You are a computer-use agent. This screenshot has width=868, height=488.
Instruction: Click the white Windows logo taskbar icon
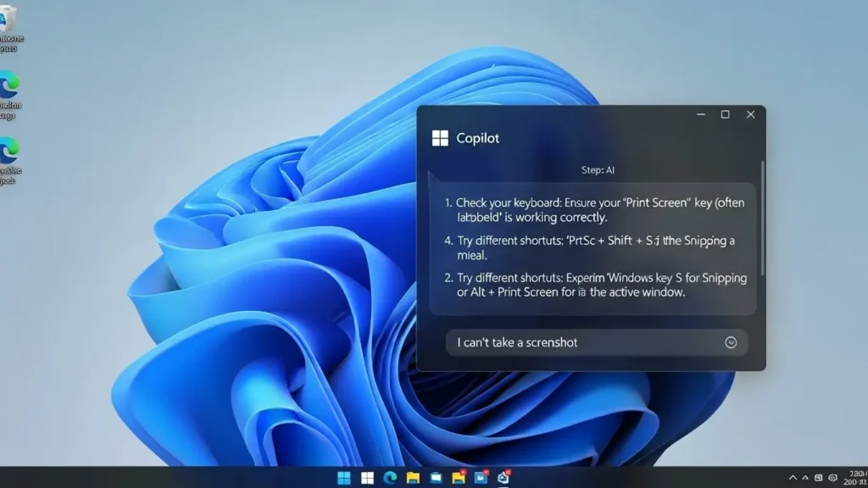(x=367, y=478)
